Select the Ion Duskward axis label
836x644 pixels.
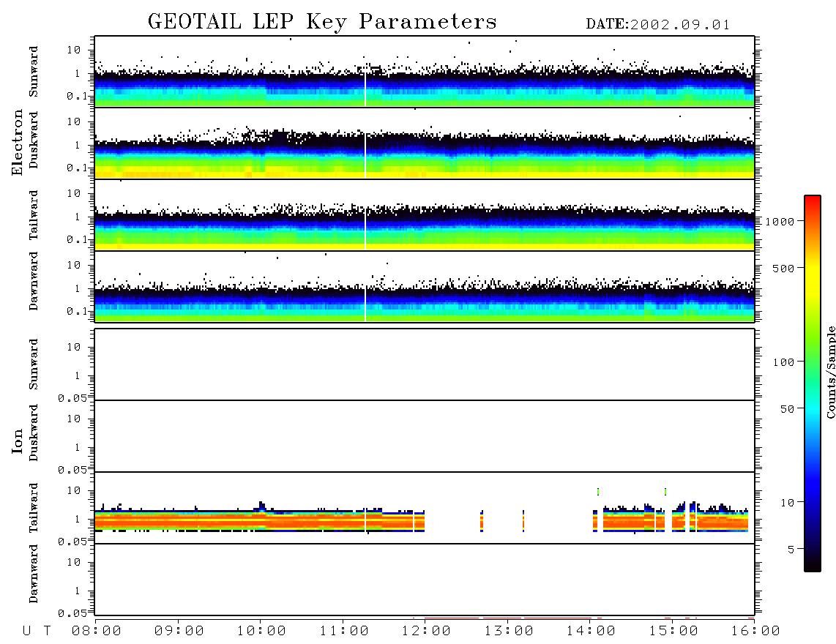(x=34, y=433)
